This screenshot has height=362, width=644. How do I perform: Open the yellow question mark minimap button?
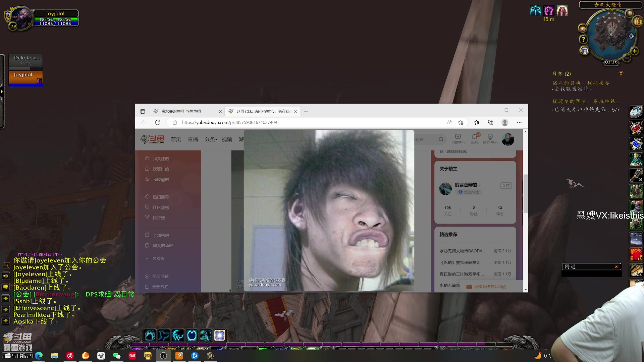[583, 40]
